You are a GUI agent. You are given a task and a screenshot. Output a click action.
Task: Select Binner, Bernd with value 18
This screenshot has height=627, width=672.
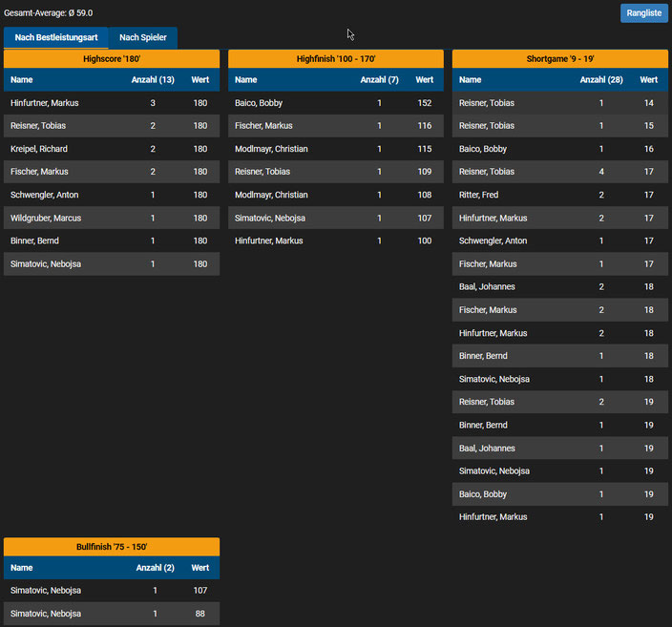tap(560, 356)
